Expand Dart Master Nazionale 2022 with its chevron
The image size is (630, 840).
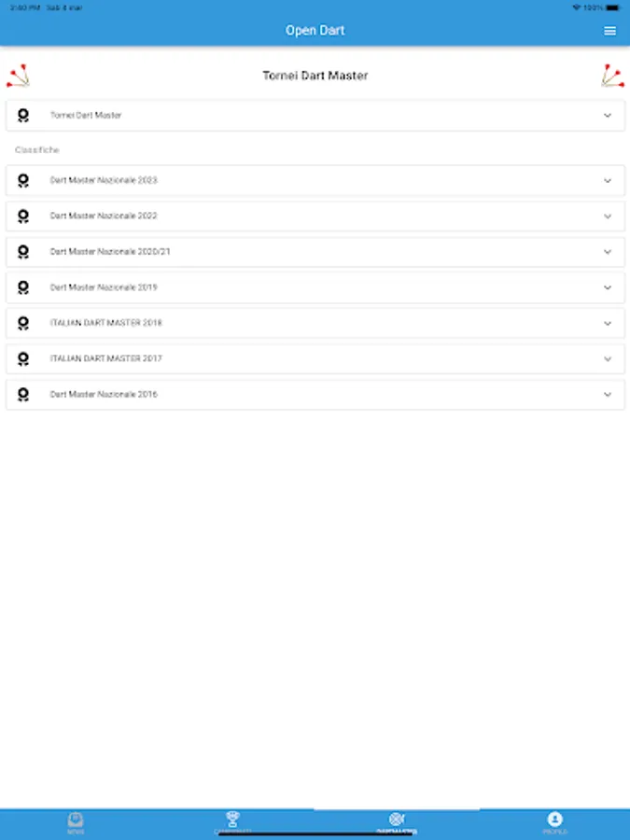pyautogui.click(x=608, y=217)
